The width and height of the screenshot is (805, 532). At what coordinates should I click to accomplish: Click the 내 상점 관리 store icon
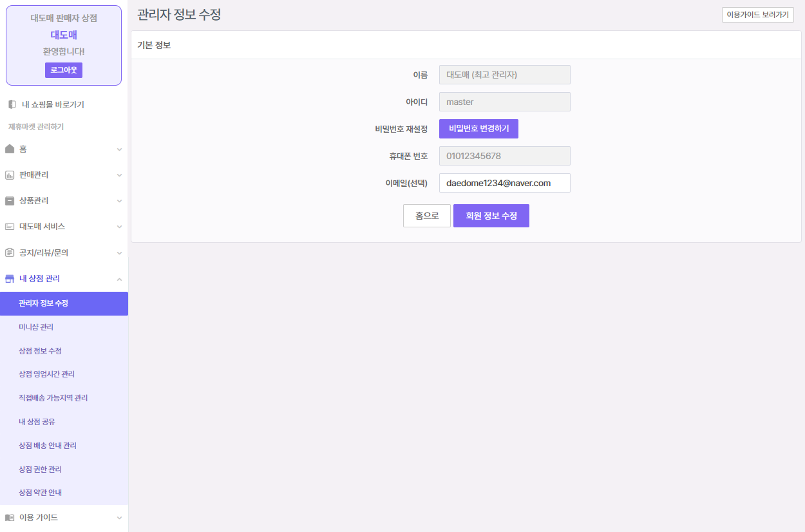coord(10,279)
